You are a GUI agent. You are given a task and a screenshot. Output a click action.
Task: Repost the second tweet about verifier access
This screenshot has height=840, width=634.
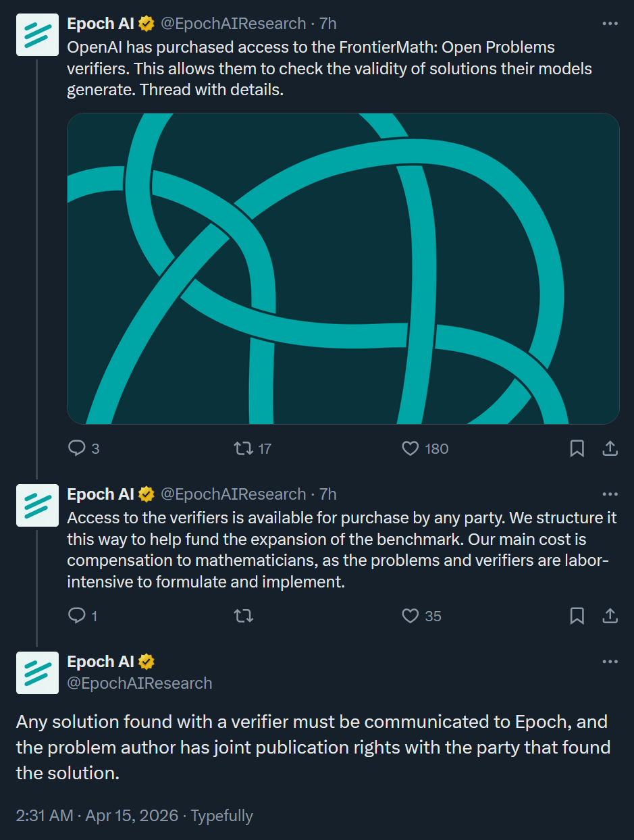(x=243, y=616)
